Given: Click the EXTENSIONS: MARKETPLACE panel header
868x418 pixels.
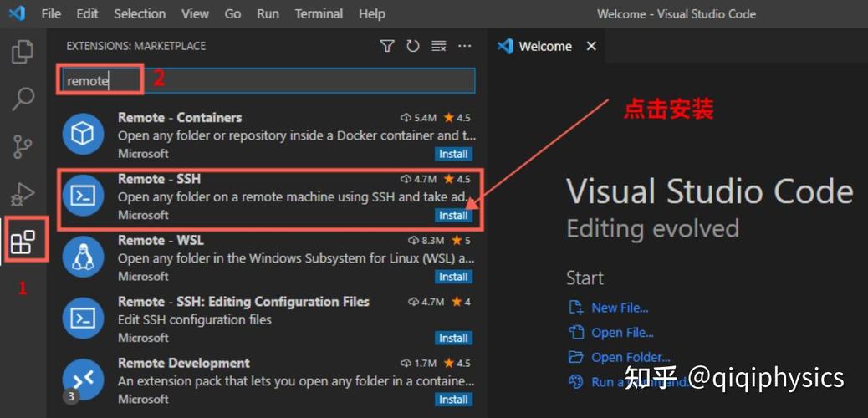Looking at the screenshot, I should 135,46.
